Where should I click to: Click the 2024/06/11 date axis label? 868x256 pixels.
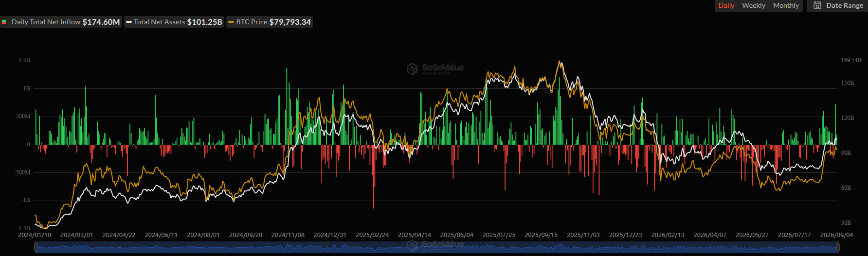161,235
